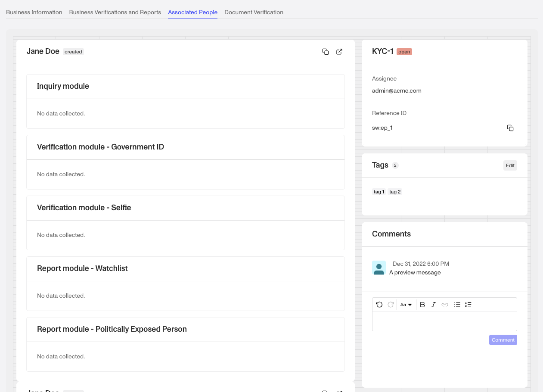Undo in the comment editor
Screen dimensions: 543x392
[379, 305]
